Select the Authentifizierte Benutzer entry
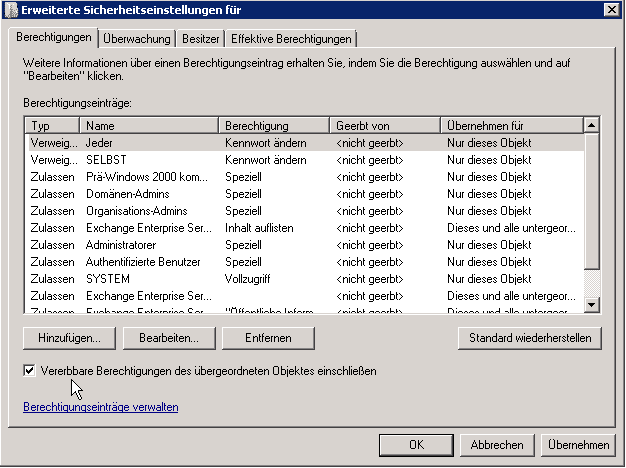Screen dimensions: 626x468 pos(304,262)
